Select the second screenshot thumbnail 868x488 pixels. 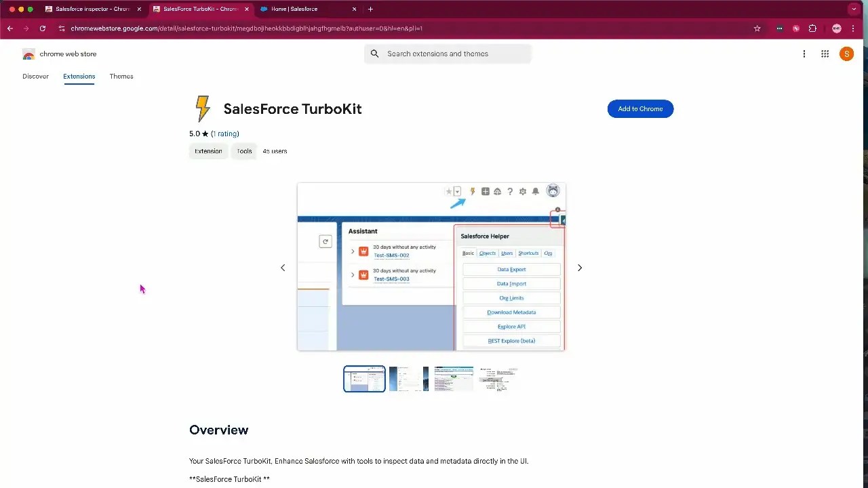click(409, 379)
